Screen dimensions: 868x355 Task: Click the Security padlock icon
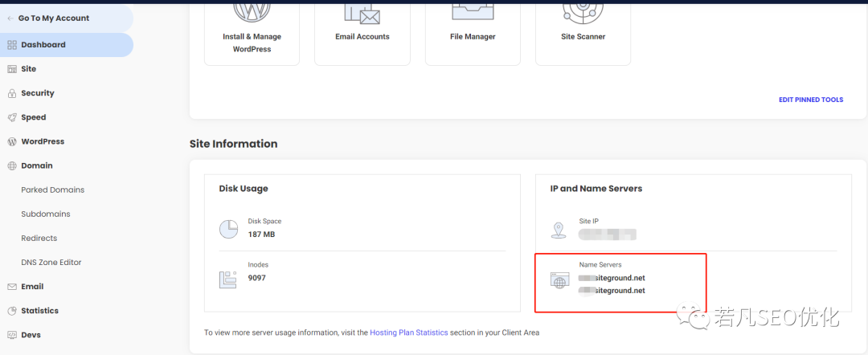12,93
